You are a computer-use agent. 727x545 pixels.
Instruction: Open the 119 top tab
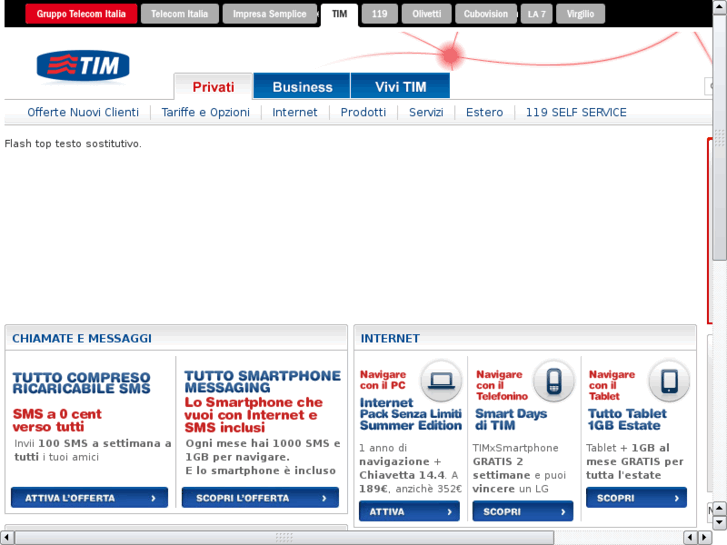(379, 14)
